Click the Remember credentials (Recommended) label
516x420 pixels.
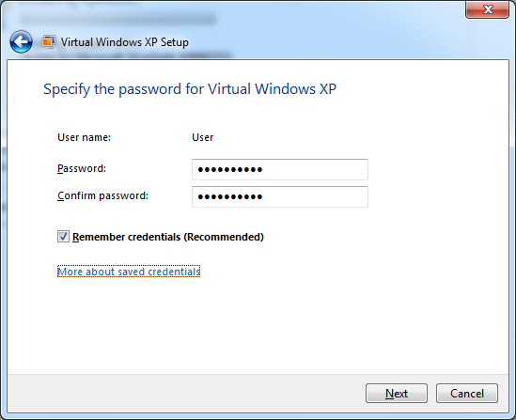tap(168, 237)
